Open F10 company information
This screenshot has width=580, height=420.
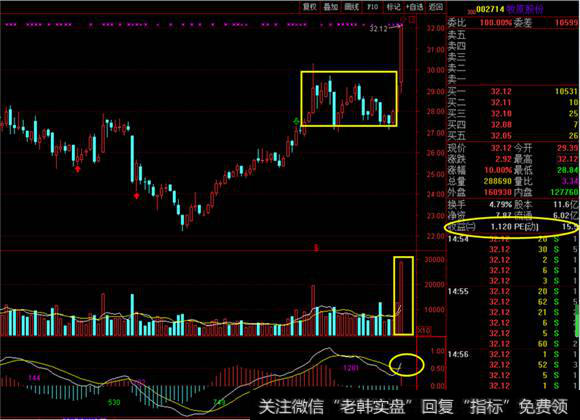372,7
